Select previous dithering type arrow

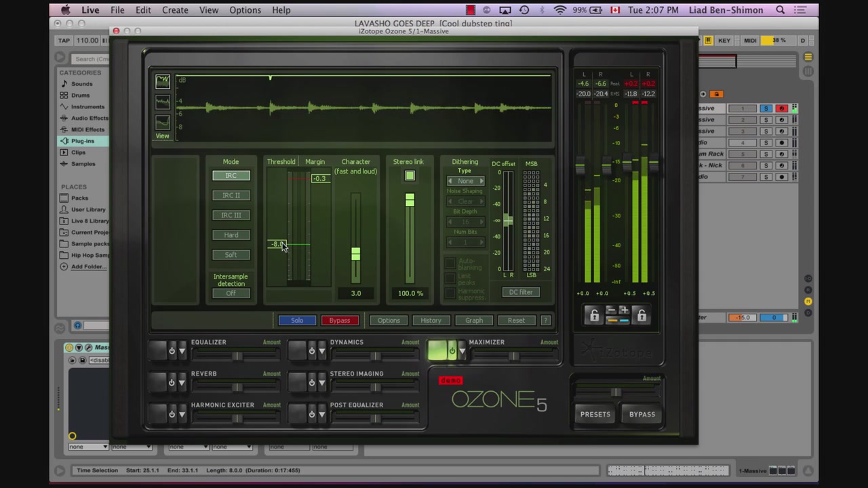450,181
